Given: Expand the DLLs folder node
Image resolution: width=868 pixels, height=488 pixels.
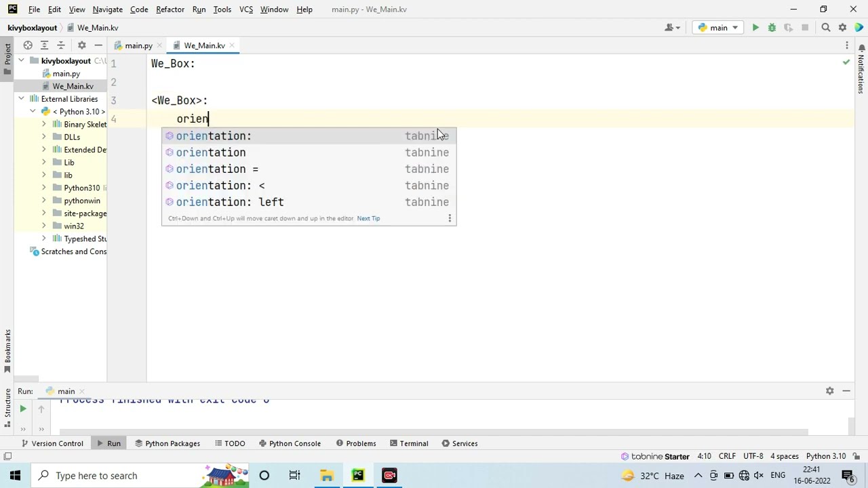Looking at the screenshot, I should [44, 137].
